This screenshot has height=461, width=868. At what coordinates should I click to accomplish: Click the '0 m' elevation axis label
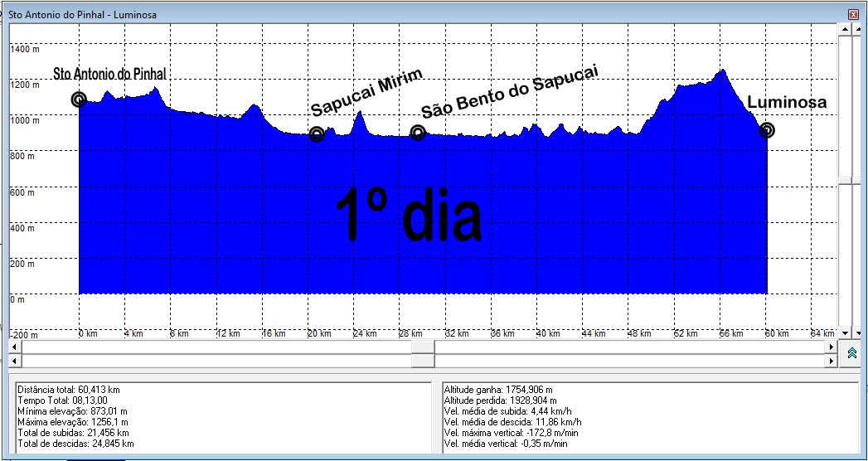pos(17,299)
